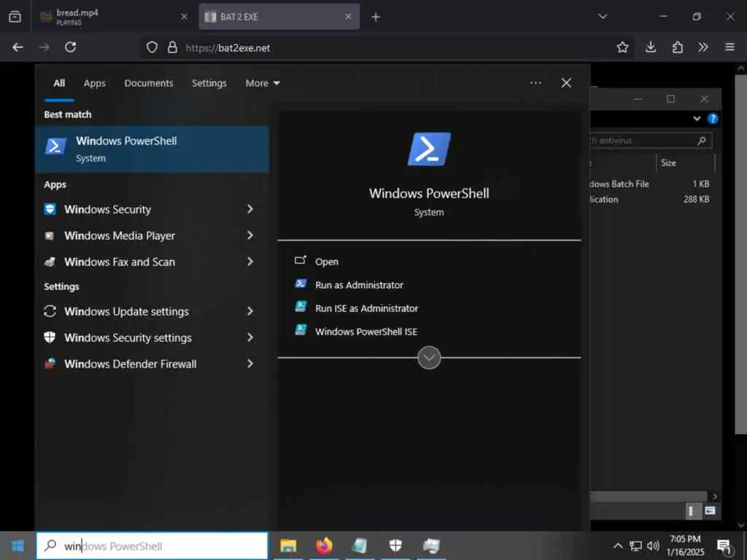This screenshot has height=560, width=747.
Task: Open Firefox extensions puzzle icon
Action: coord(678,47)
